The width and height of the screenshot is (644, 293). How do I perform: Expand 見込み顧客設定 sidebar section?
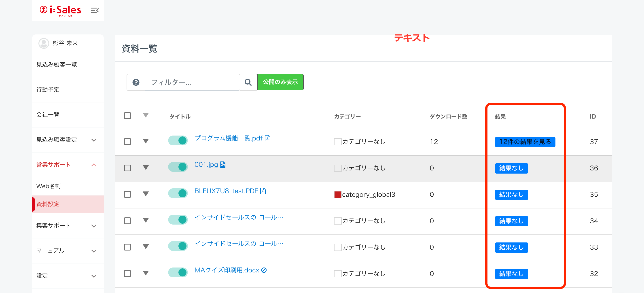94,140
